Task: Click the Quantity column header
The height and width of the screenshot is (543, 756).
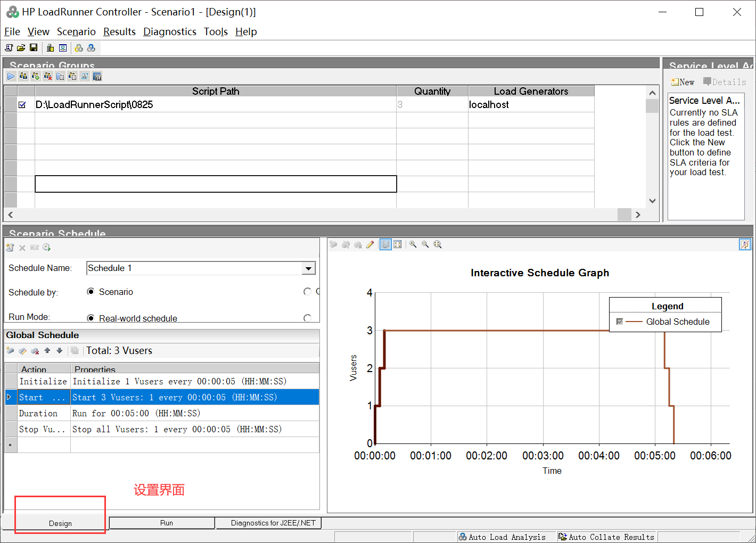Action: click(x=432, y=91)
